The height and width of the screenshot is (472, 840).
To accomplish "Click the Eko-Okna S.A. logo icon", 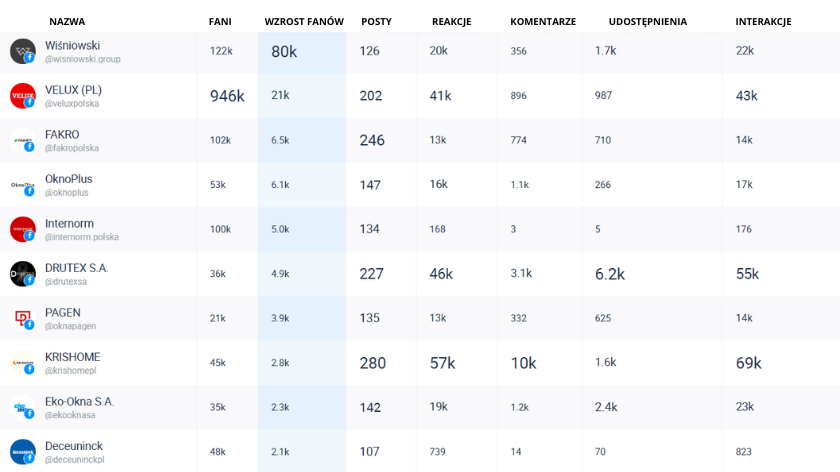I will tap(22, 407).
